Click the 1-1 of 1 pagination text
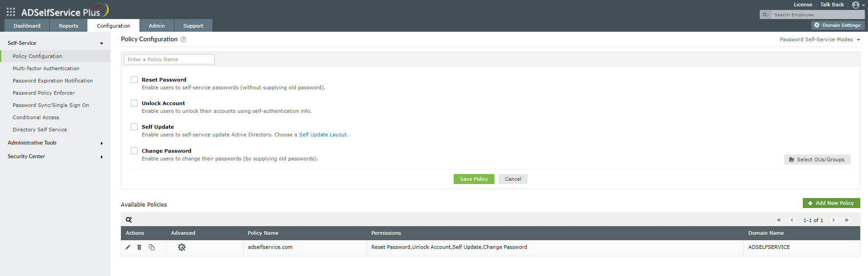 click(x=813, y=220)
